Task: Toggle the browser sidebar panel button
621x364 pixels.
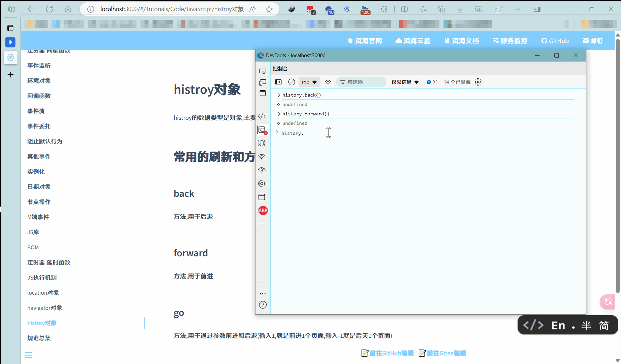Action: [537, 9]
